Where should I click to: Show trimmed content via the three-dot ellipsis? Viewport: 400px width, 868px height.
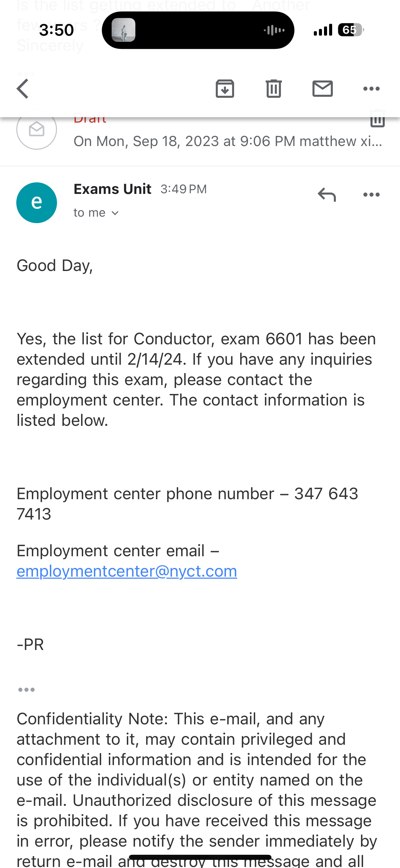coord(26,690)
